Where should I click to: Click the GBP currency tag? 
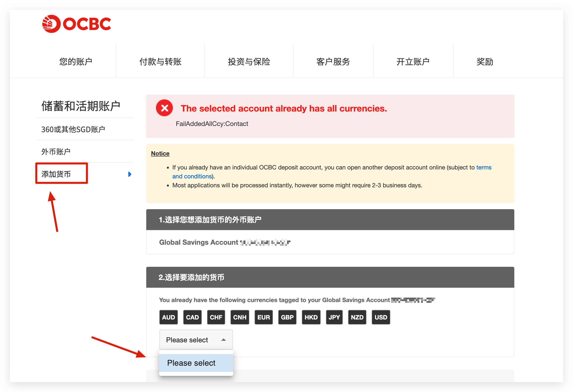tap(287, 317)
